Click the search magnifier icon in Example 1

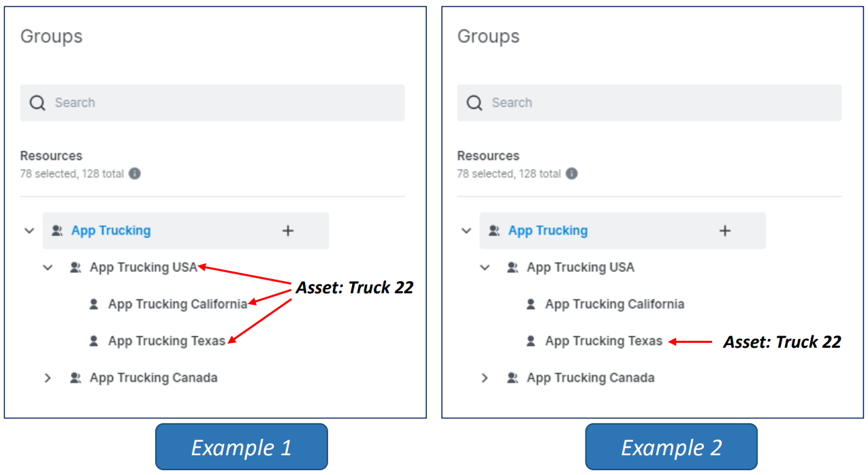(x=37, y=102)
